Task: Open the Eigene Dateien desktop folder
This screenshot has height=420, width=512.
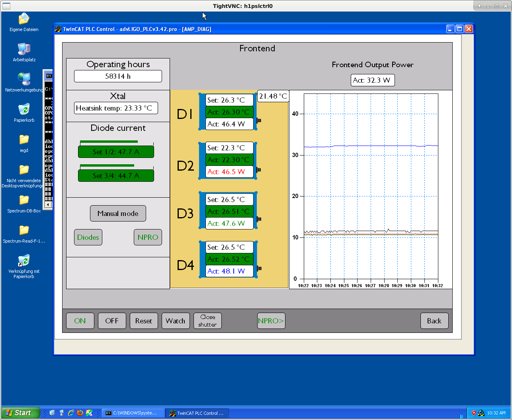Action: (24, 19)
